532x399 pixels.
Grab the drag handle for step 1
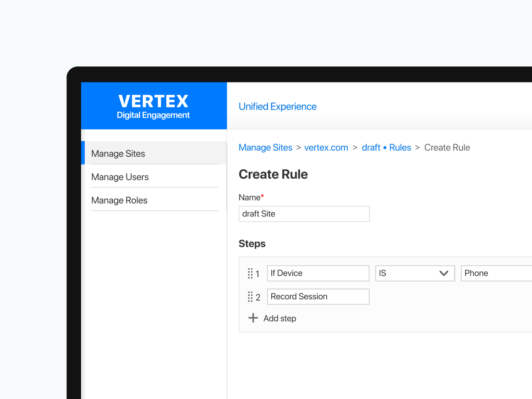click(250, 274)
